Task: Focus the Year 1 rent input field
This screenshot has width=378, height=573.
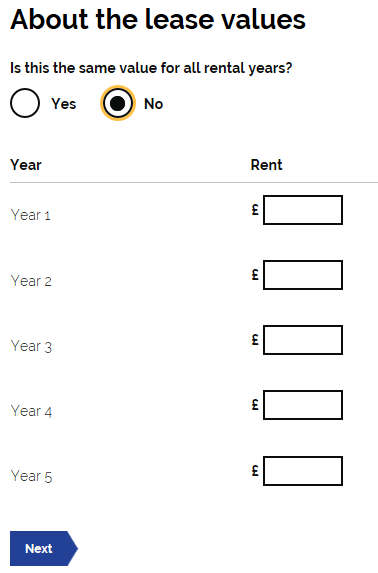Action: click(x=303, y=210)
